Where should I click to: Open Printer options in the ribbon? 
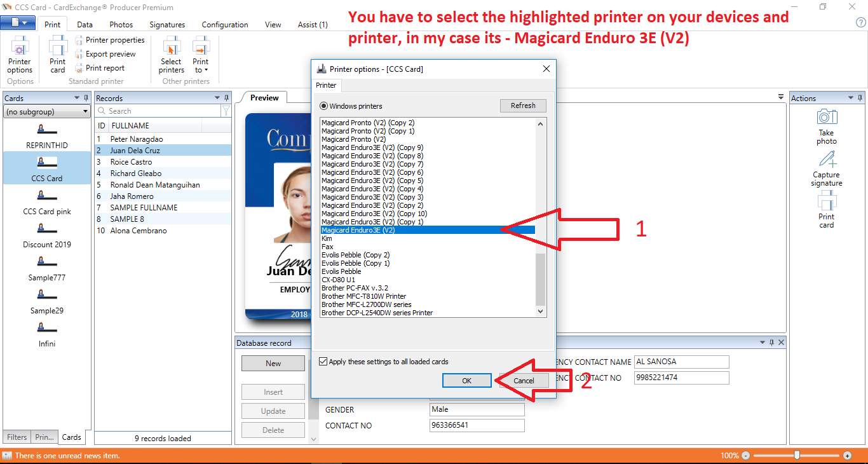[20, 55]
